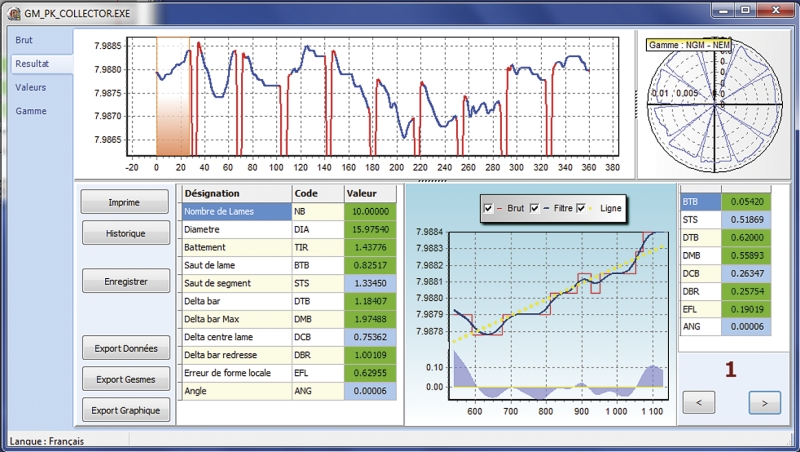Open the Historique button
The width and height of the screenshot is (800, 452).
(125, 233)
